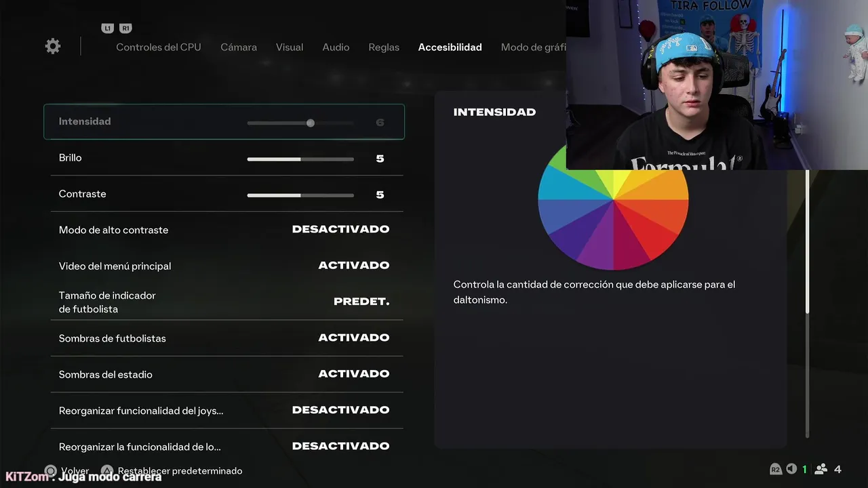Click the L1 shoulder button icon
Image resolution: width=868 pixels, height=488 pixels.
(107, 28)
